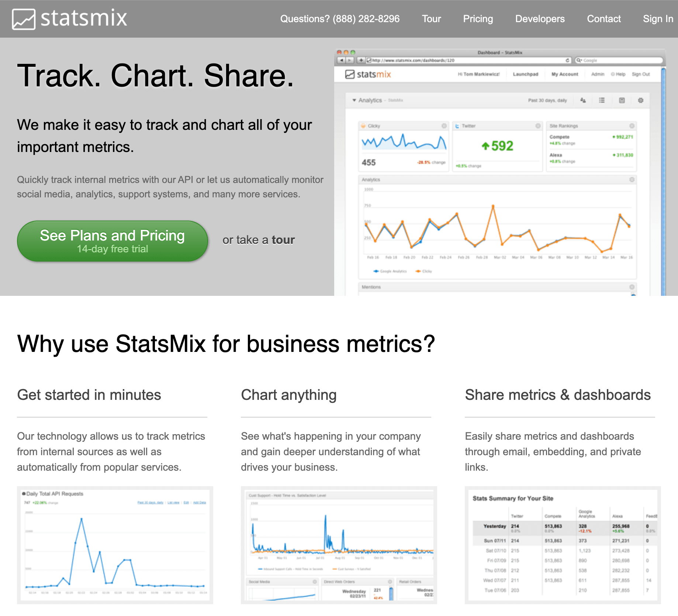Click the Past 30 days, daily range selector
678x616 pixels.
[x=547, y=100]
